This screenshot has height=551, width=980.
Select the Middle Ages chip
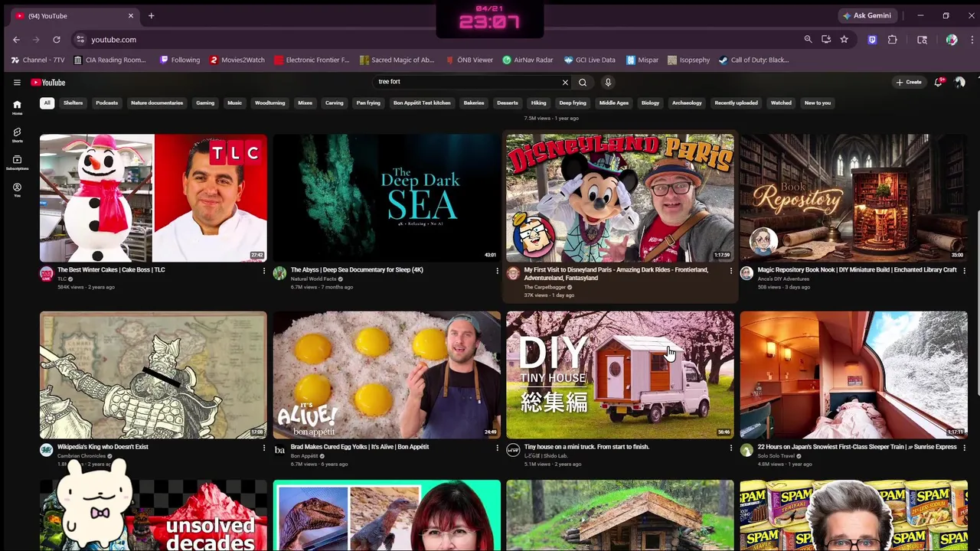coord(614,103)
